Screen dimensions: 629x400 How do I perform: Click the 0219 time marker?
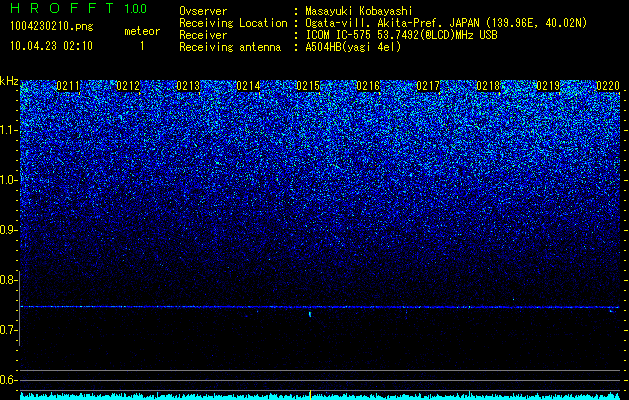coord(548,85)
